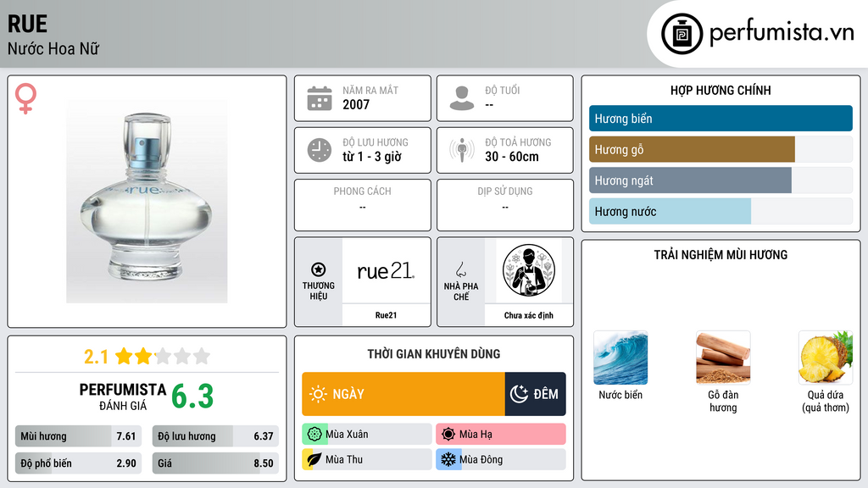Click the Quả dứa (quả thơm) label

(826, 401)
